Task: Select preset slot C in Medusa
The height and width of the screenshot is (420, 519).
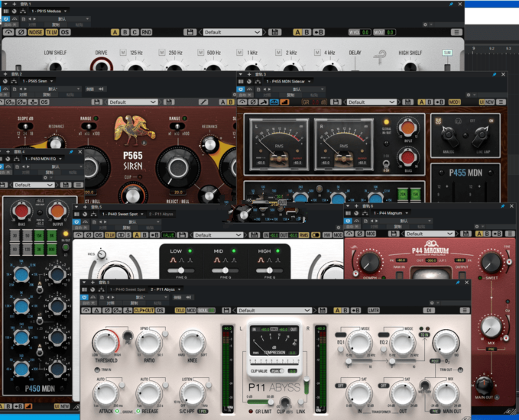Action: [135, 32]
